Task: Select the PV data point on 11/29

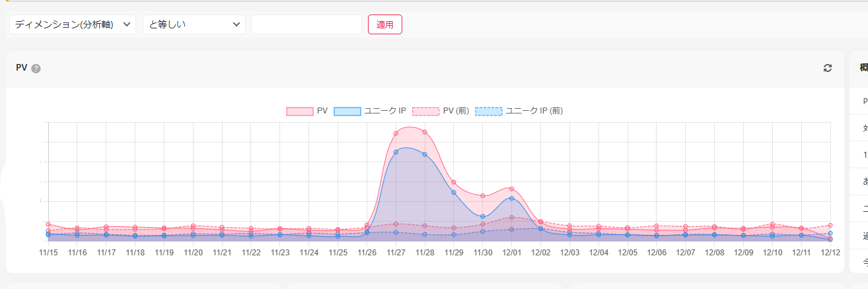Action: pyautogui.click(x=454, y=182)
